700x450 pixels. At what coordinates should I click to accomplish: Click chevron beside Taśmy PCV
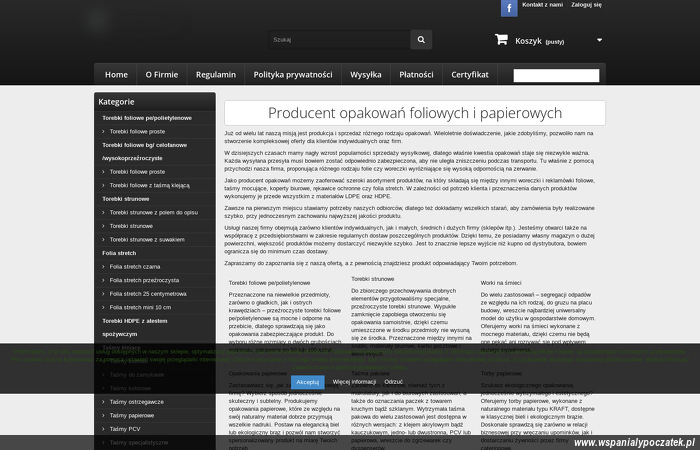[x=104, y=429]
